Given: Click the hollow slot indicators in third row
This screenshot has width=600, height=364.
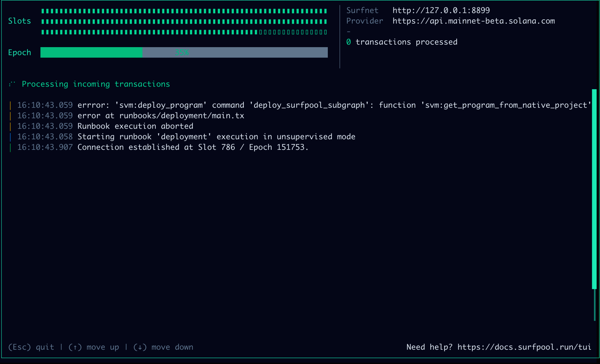Looking at the screenshot, I should click(293, 32).
